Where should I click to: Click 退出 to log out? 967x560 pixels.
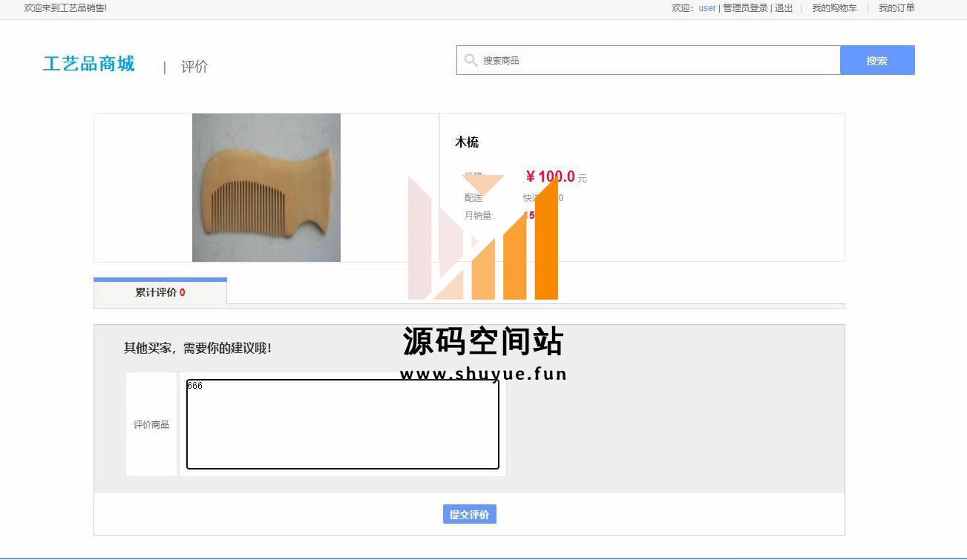pyautogui.click(x=784, y=8)
